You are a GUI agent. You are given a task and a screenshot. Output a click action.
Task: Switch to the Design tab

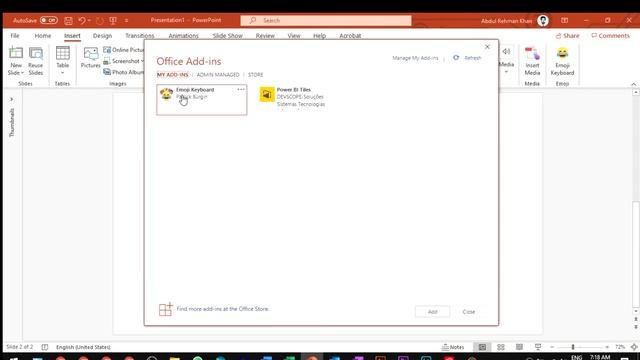tap(102, 36)
